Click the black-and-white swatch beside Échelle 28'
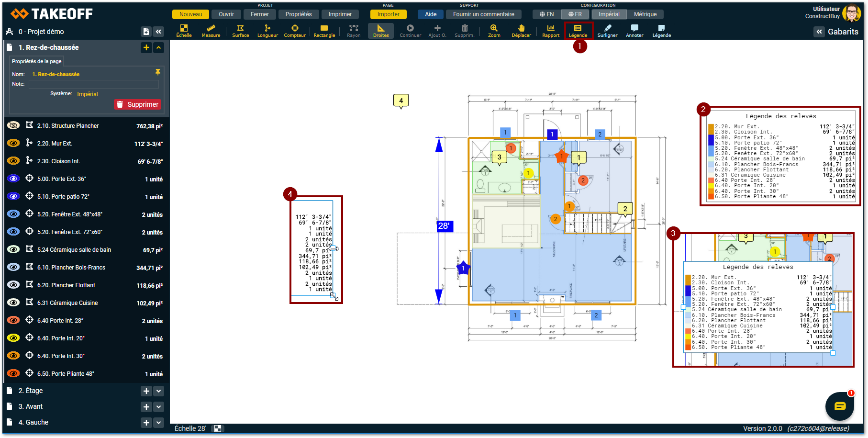This screenshot has height=438, width=868. (217, 428)
